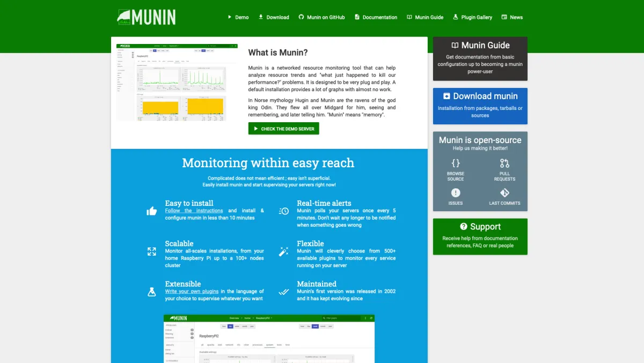The width and height of the screenshot is (644, 363).
Task: Open Munin Guide from the top navigation bar
Action: (x=425, y=17)
